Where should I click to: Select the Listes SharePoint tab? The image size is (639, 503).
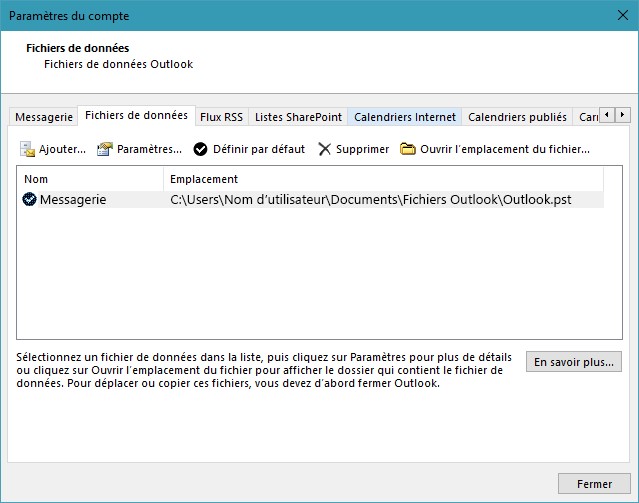298,117
